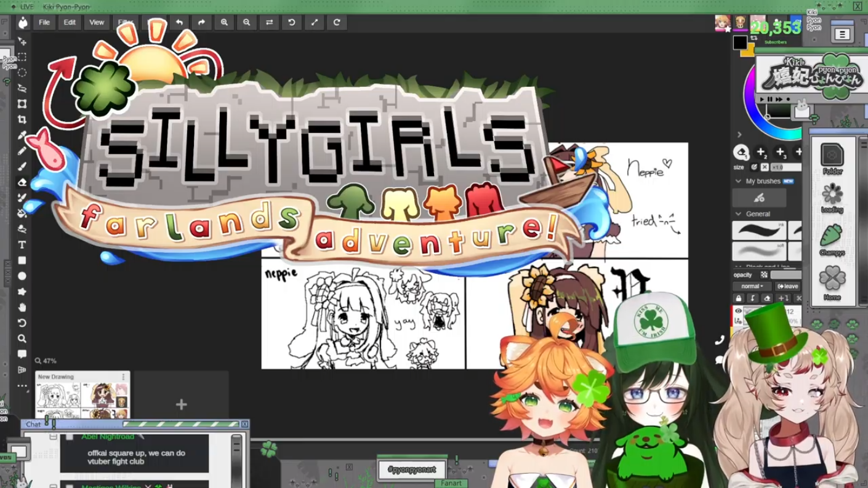Collapse the My brushes section
This screenshot has width=868, height=488.
739,182
